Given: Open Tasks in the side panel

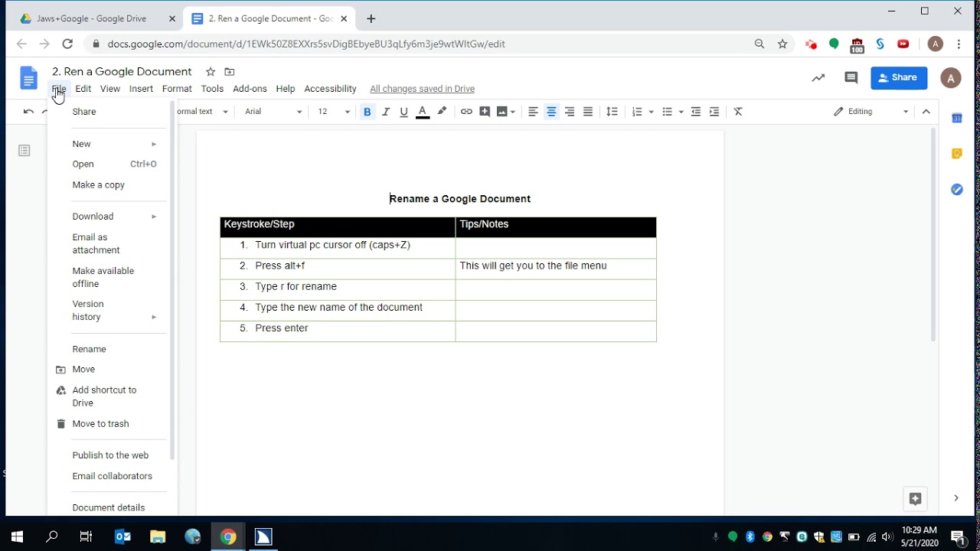Looking at the screenshot, I should point(957,189).
